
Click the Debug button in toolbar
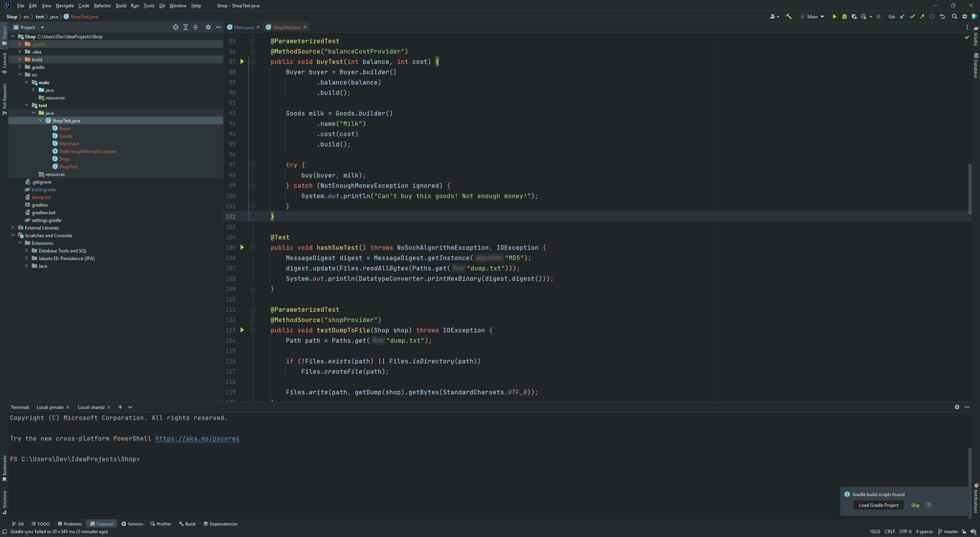pos(844,16)
